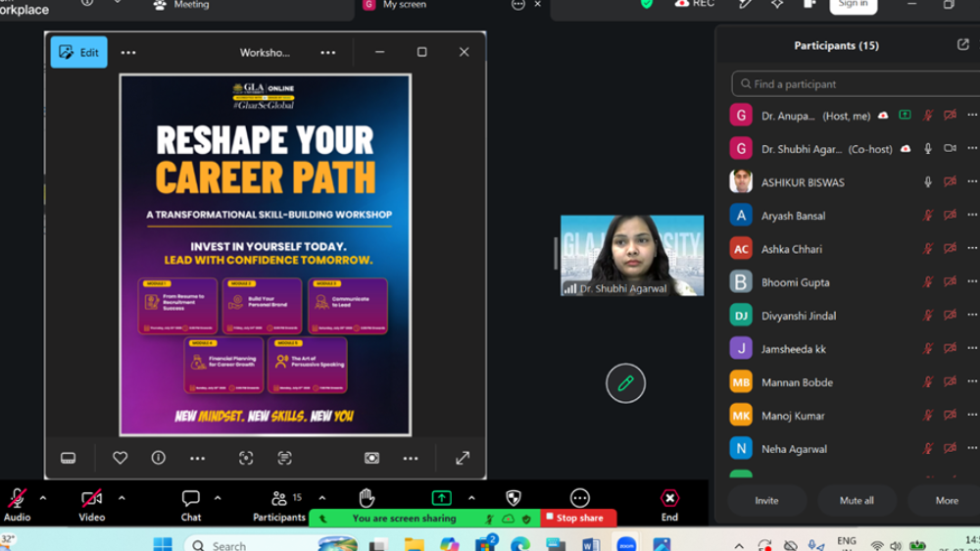Toggle the Participants panel button
The height and width of the screenshot is (551, 980).
278,505
